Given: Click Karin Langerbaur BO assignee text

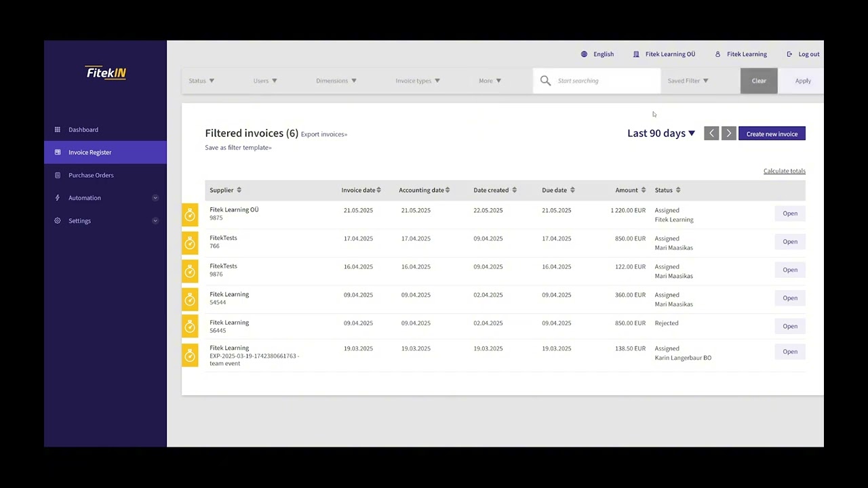Looking at the screenshot, I should (683, 358).
